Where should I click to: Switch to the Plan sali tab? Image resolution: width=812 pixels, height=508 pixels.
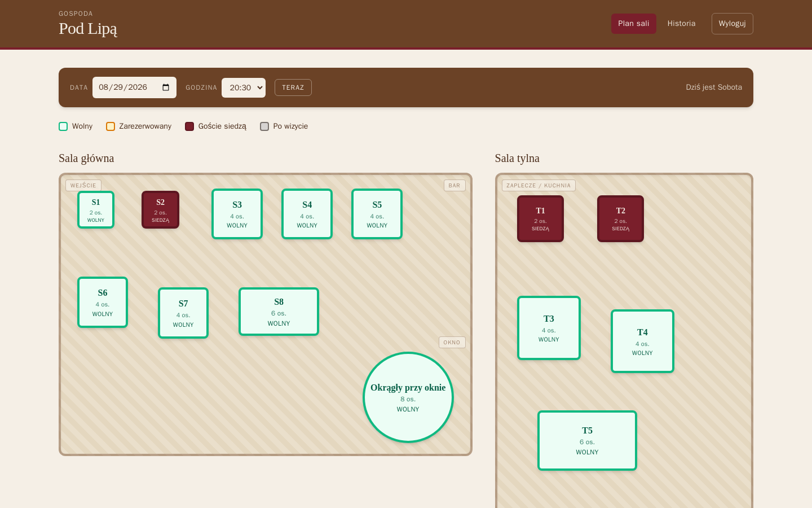(634, 24)
